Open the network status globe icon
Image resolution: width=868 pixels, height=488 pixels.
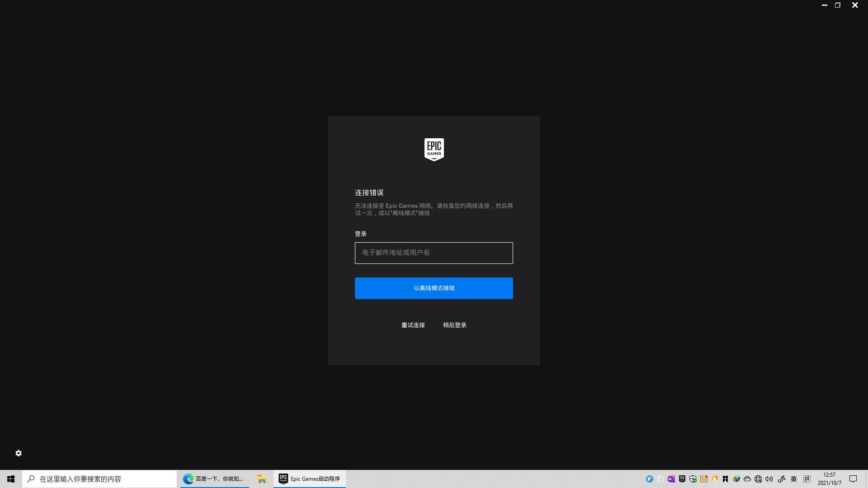pyautogui.click(x=758, y=479)
